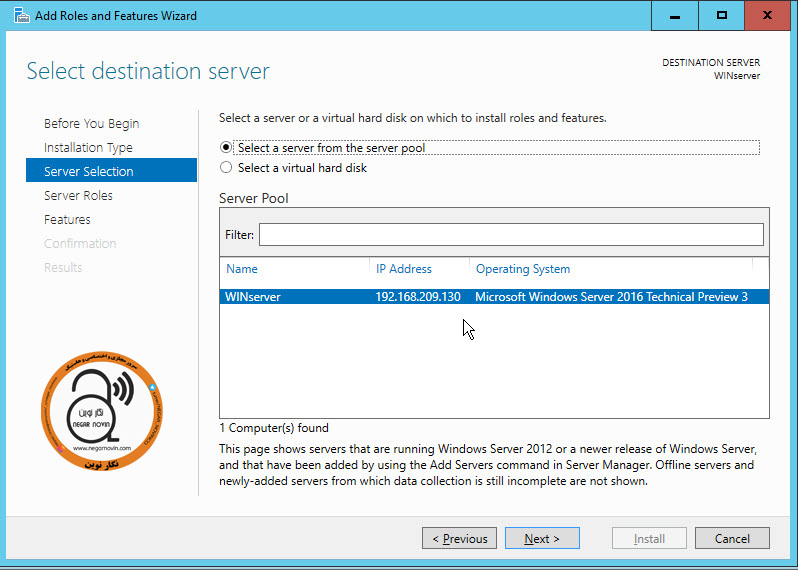Select the WINserver row in the server pool

[494, 297]
